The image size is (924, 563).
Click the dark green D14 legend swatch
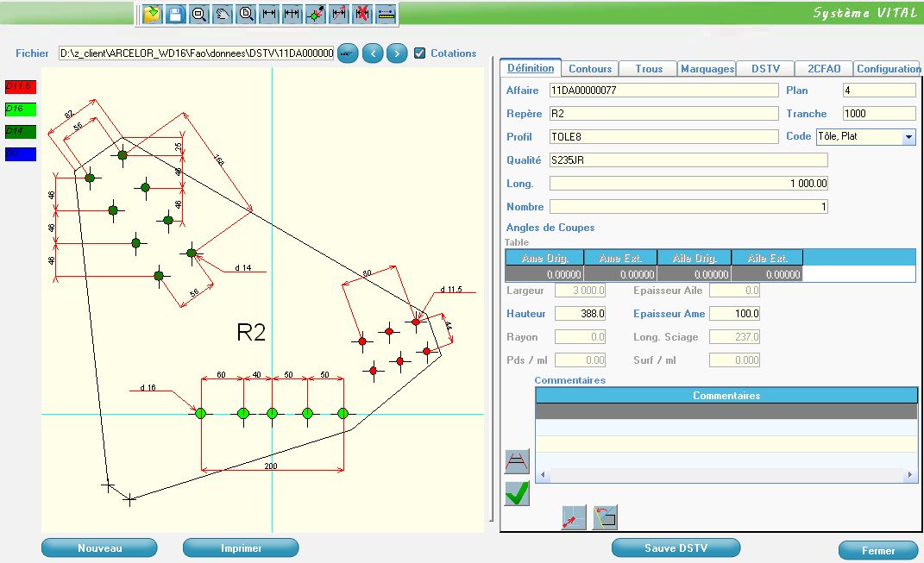[21, 131]
